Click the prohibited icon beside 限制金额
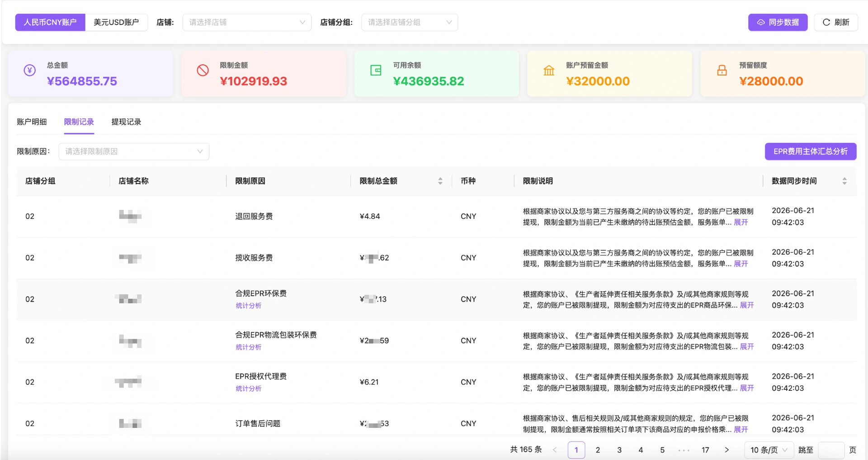The height and width of the screenshot is (460, 868). coord(203,70)
